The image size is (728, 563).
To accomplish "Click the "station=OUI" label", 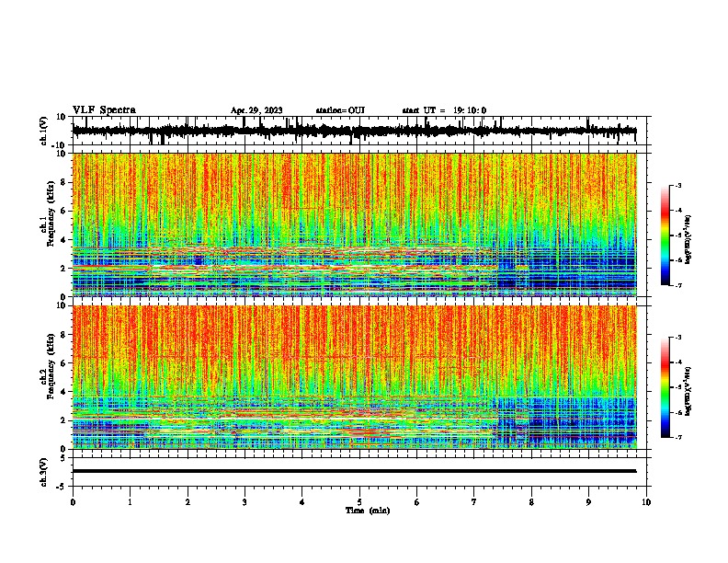I will pyautogui.click(x=340, y=110).
